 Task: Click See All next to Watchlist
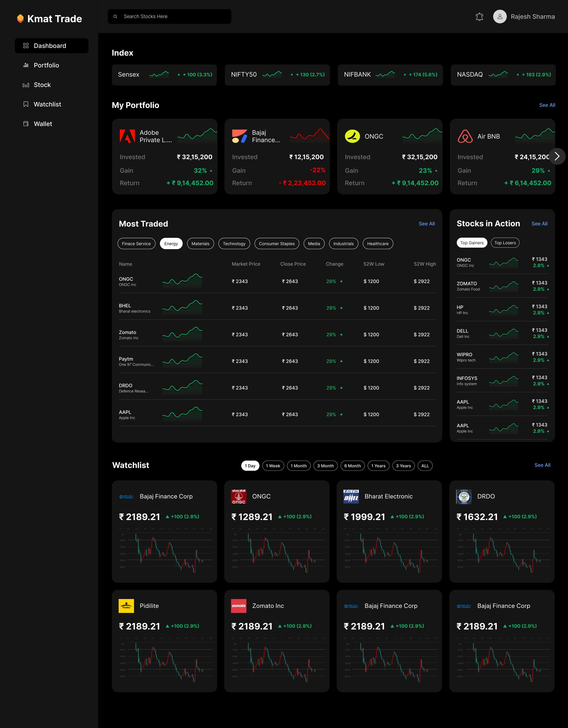point(542,465)
